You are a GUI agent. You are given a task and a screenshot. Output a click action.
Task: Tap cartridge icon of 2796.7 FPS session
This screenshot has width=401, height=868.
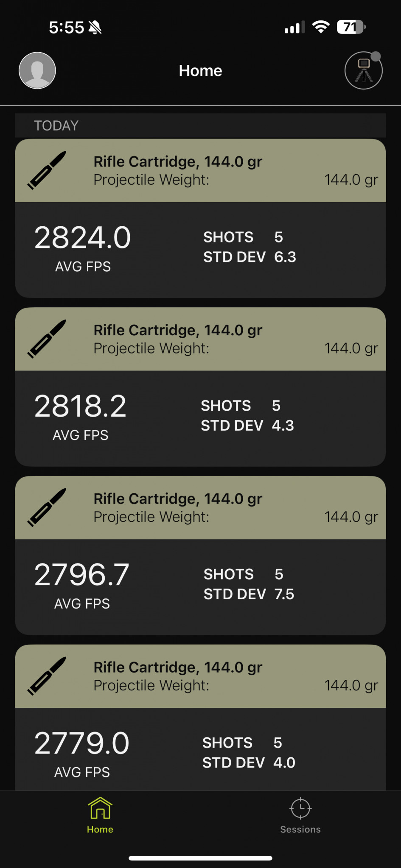47,507
